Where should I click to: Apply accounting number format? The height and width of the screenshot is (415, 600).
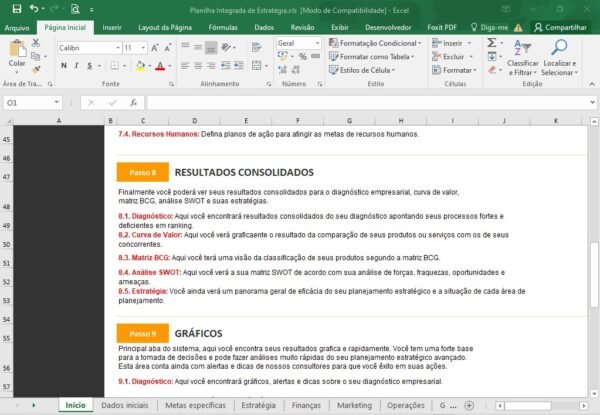[x=283, y=56]
